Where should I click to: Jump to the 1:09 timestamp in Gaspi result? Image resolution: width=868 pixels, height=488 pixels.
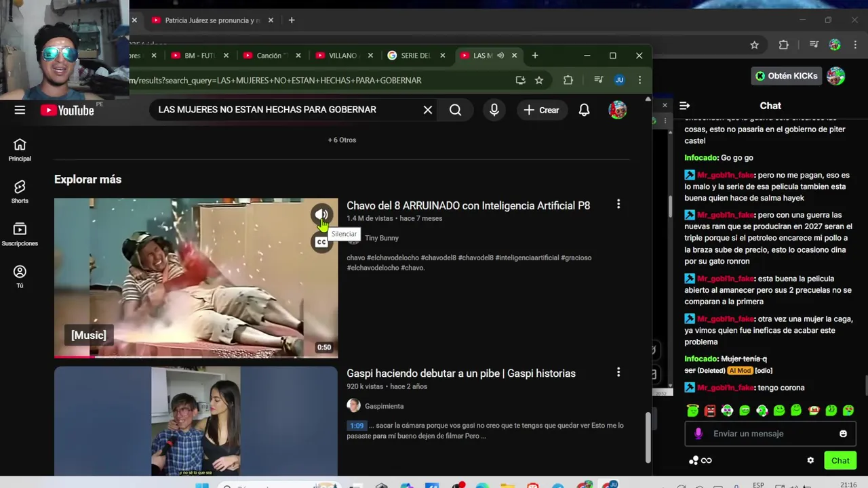[x=357, y=426]
